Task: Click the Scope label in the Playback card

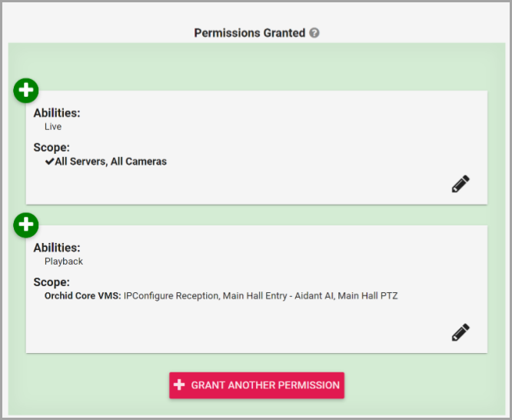Action: tap(52, 282)
